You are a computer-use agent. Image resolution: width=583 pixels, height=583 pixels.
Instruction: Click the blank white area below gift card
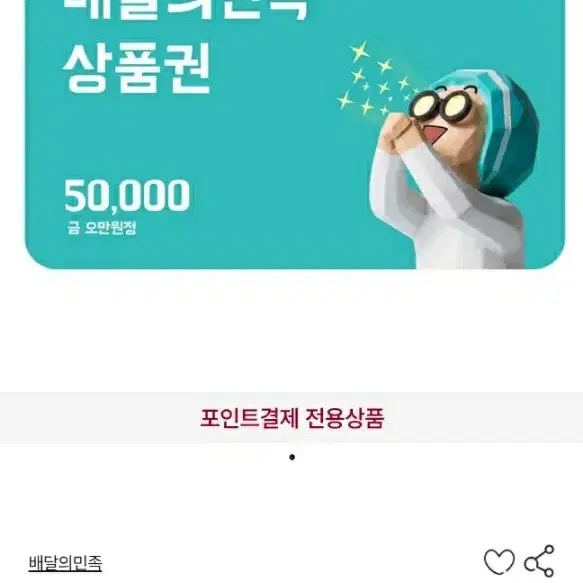(x=292, y=331)
